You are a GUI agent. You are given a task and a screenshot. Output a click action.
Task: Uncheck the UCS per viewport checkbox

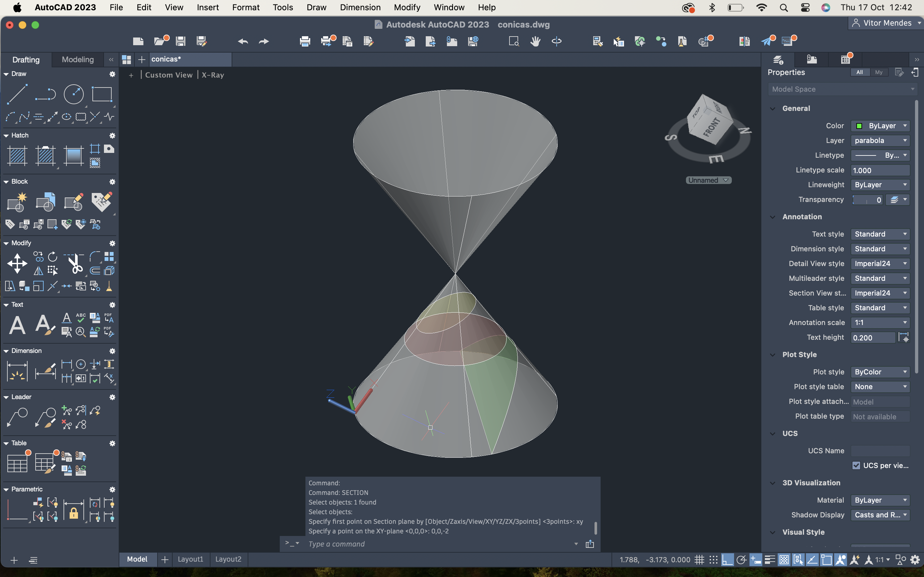856,465
